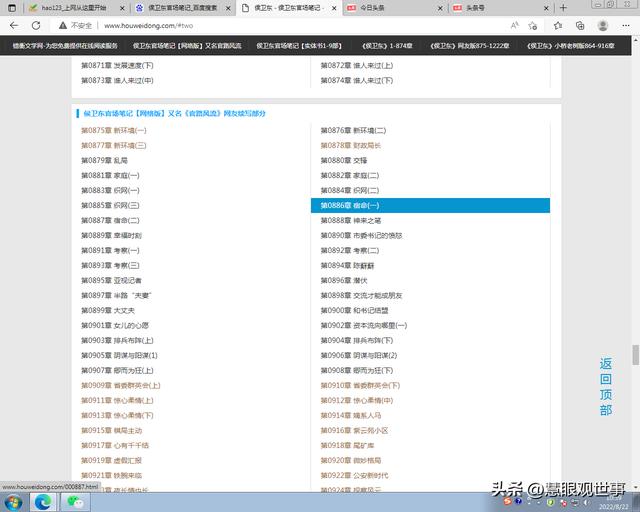Image resolution: width=640 pixels, height=512 pixels.
Task: Open chapter 0878 财政局长
Action: (x=351, y=145)
